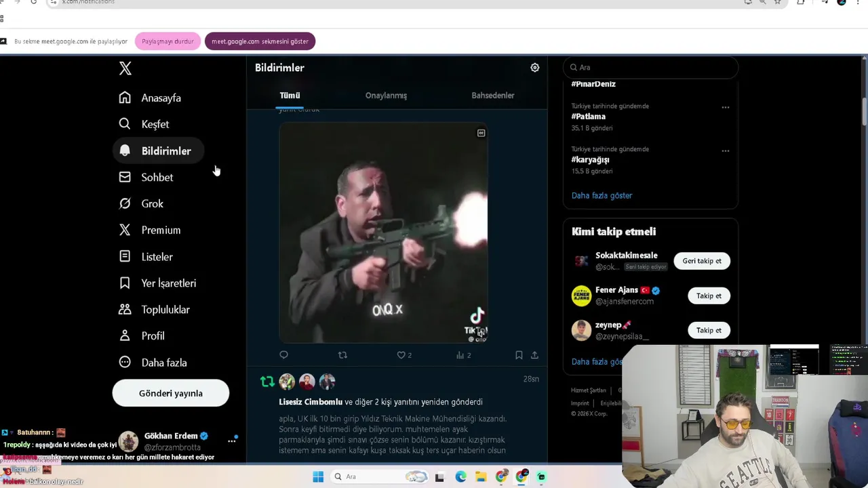868x488 pixels.
Task: Play the video thumbnail in the post
Action: pyautogui.click(x=383, y=232)
